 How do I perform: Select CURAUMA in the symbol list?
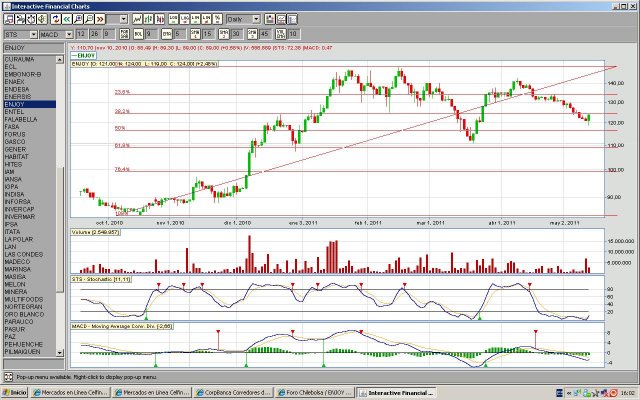(x=29, y=59)
